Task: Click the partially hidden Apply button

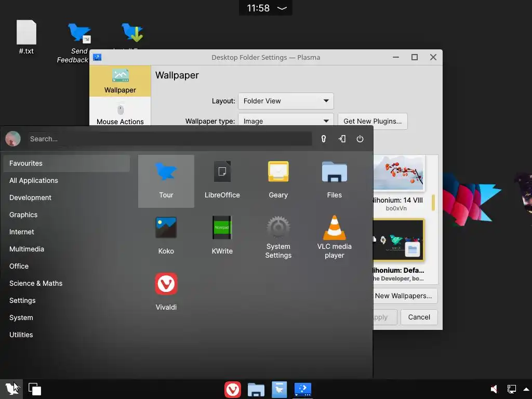Action: (385, 317)
